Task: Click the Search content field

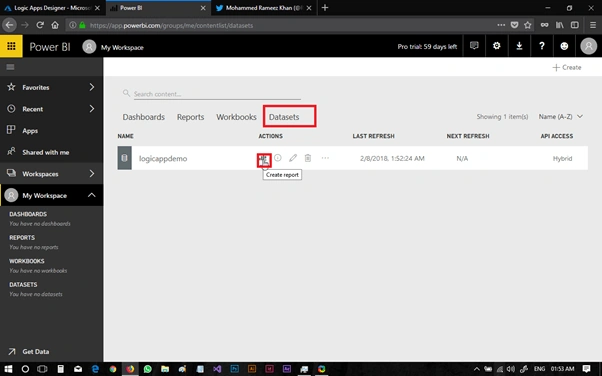Action: click(217, 94)
